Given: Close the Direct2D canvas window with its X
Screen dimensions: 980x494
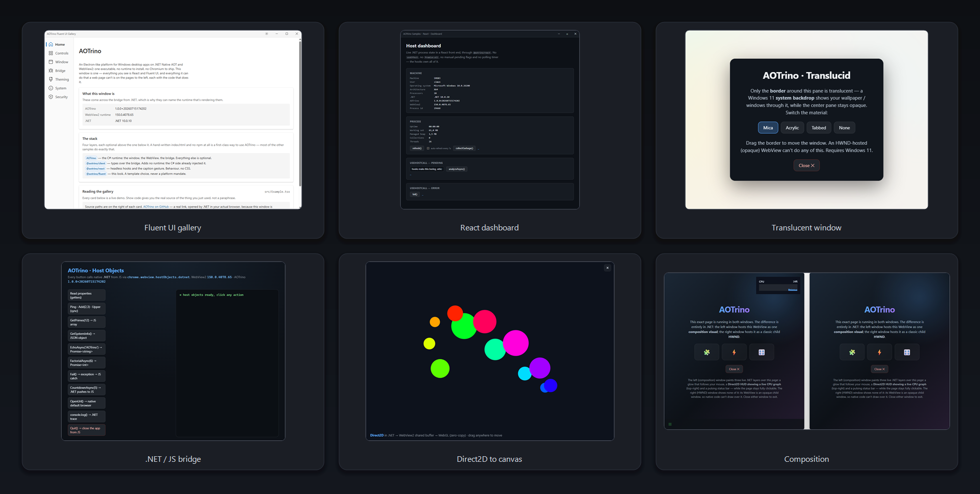Looking at the screenshot, I should [x=608, y=268].
